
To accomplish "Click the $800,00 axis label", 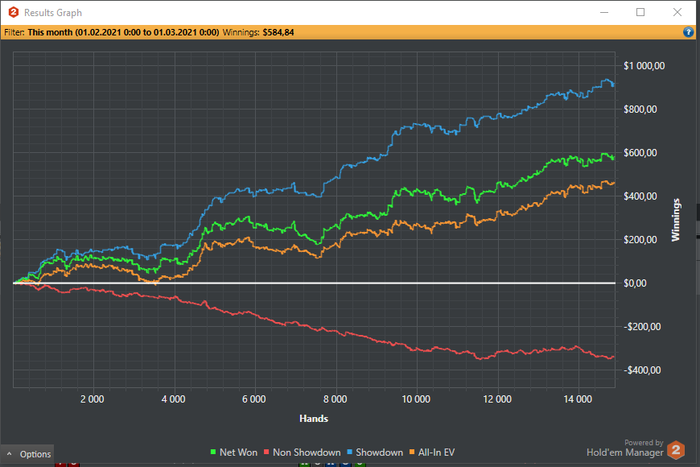I will (640, 109).
